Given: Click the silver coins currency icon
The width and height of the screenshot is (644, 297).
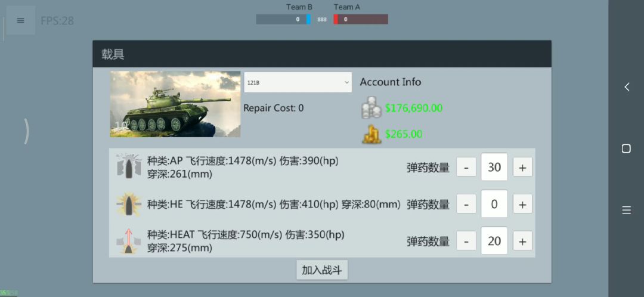Looking at the screenshot, I should (371, 108).
